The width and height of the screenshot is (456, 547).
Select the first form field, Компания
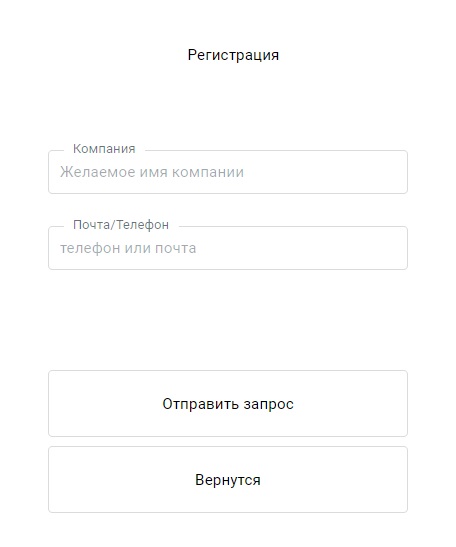[x=228, y=172]
